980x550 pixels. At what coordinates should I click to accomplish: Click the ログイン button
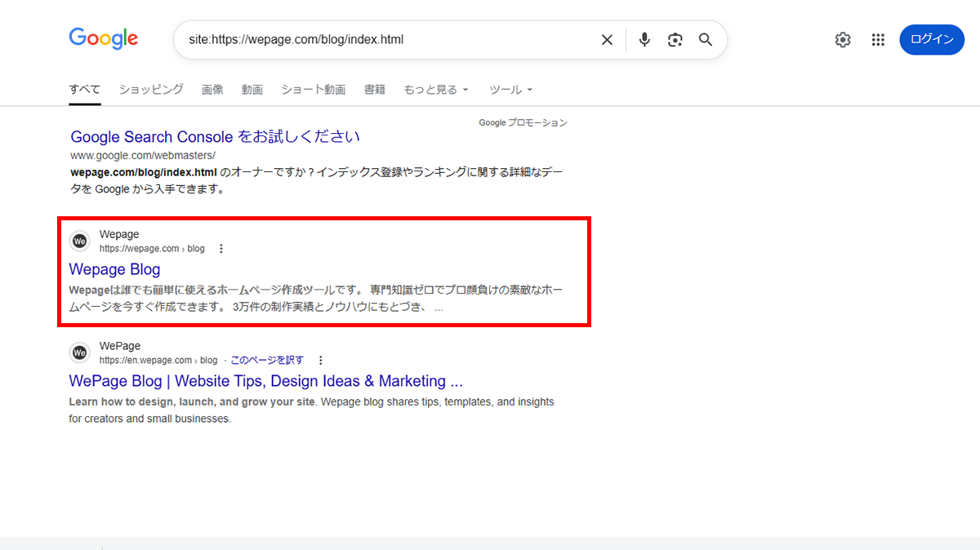932,40
